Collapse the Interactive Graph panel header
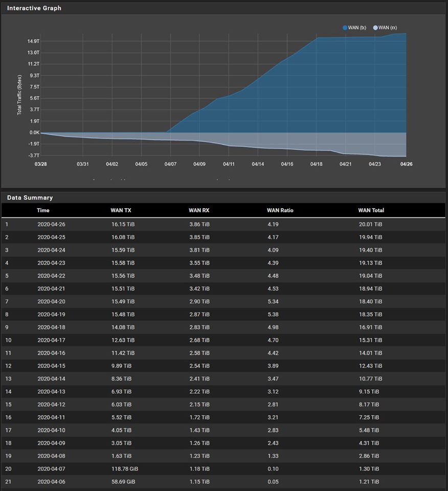Viewport: 448px width, 491px height. coord(34,8)
